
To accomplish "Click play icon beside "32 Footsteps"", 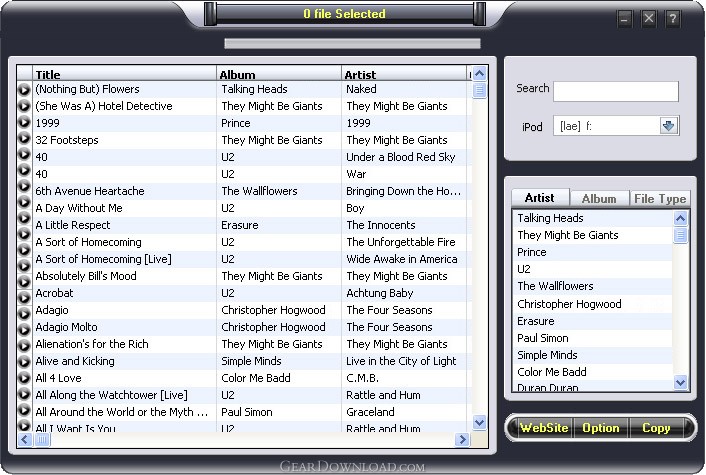I will coord(24,141).
